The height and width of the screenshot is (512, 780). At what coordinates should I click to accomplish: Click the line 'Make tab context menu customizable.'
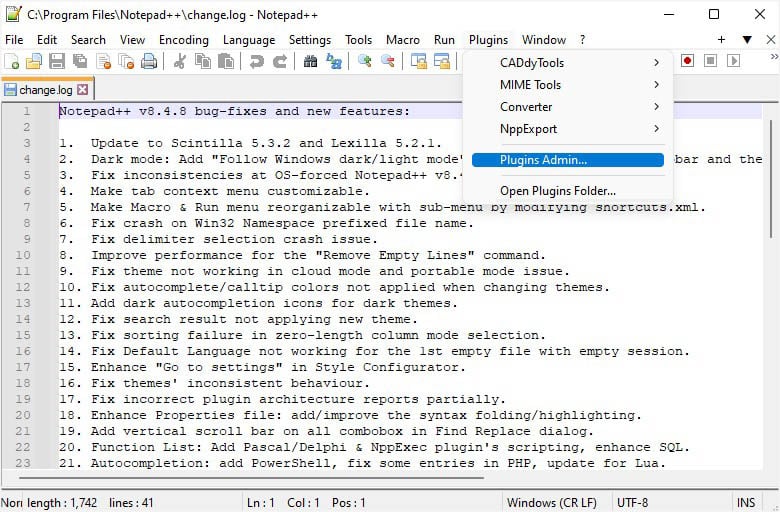click(x=230, y=191)
